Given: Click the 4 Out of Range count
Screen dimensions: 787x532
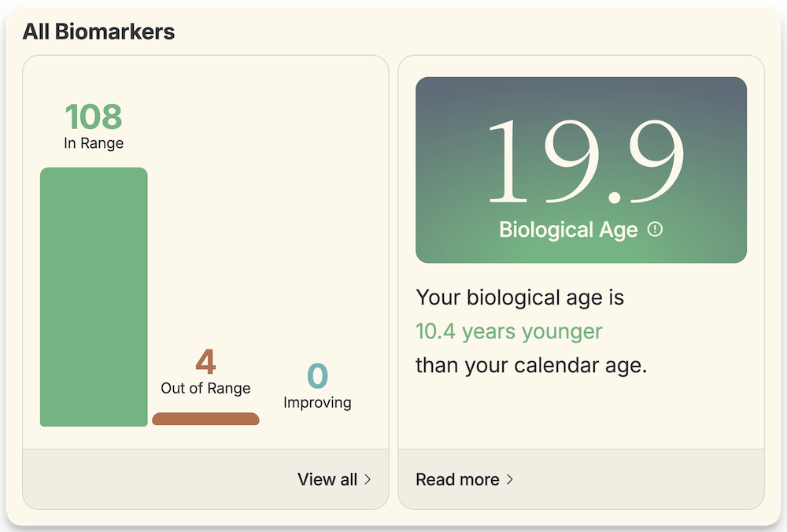Looking at the screenshot, I should coord(205,362).
